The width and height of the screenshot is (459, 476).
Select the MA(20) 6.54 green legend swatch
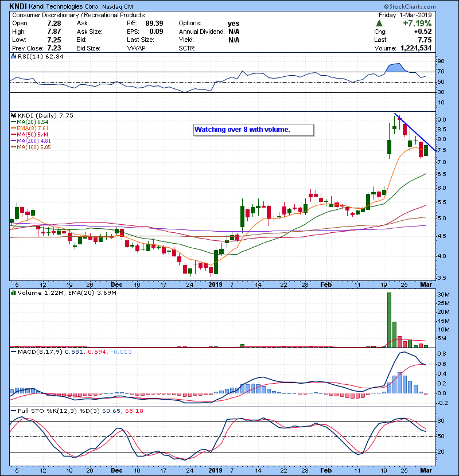pyautogui.click(x=14, y=122)
